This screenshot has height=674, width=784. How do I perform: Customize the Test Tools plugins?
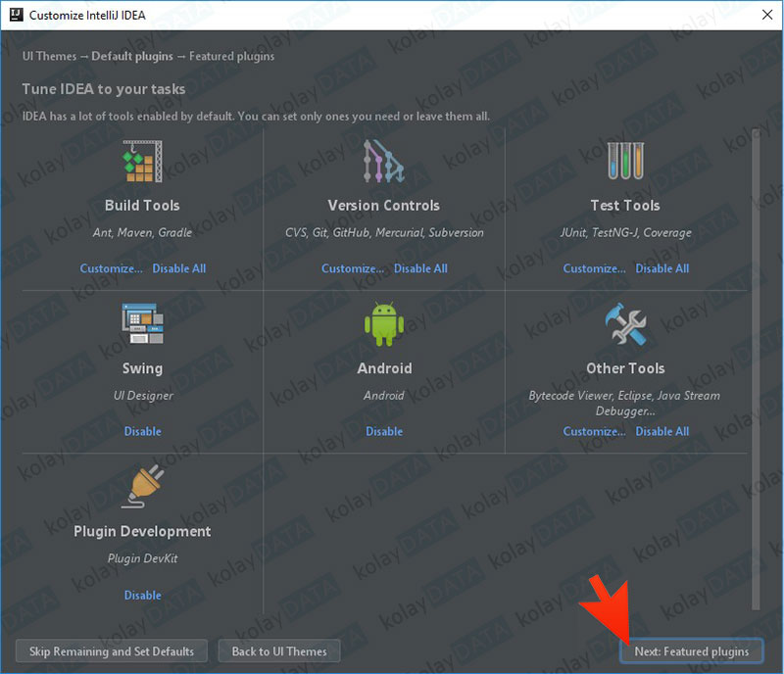[594, 268]
